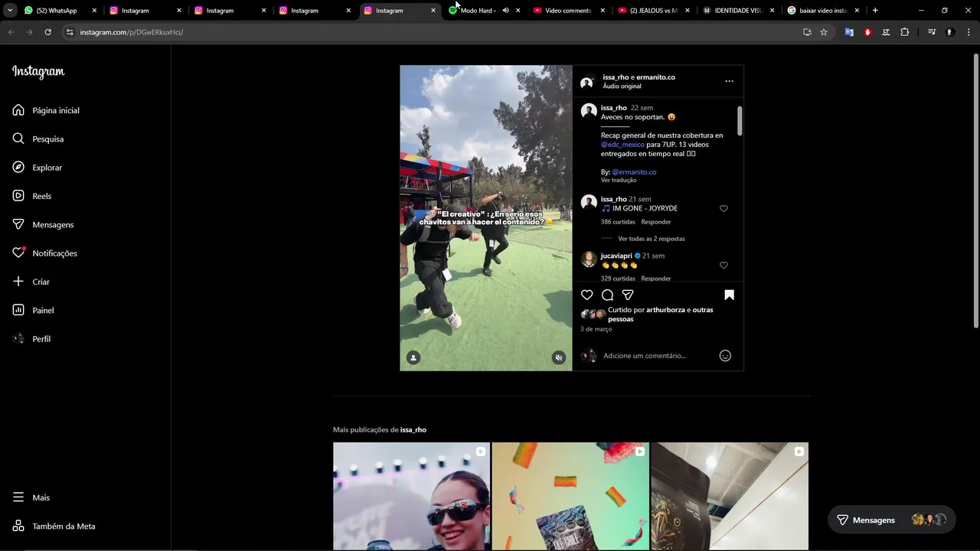Toggle the saved bookmark icon
This screenshot has width=980, height=551.
(729, 295)
